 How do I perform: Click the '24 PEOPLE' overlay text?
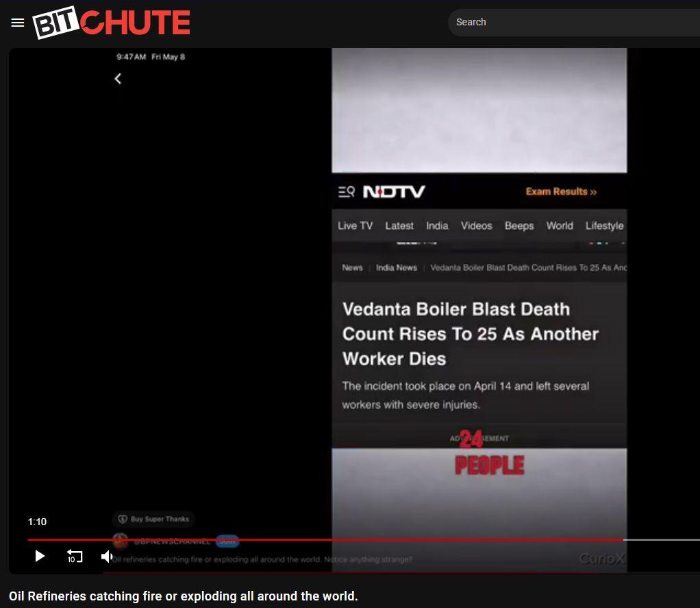tap(489, 452)
